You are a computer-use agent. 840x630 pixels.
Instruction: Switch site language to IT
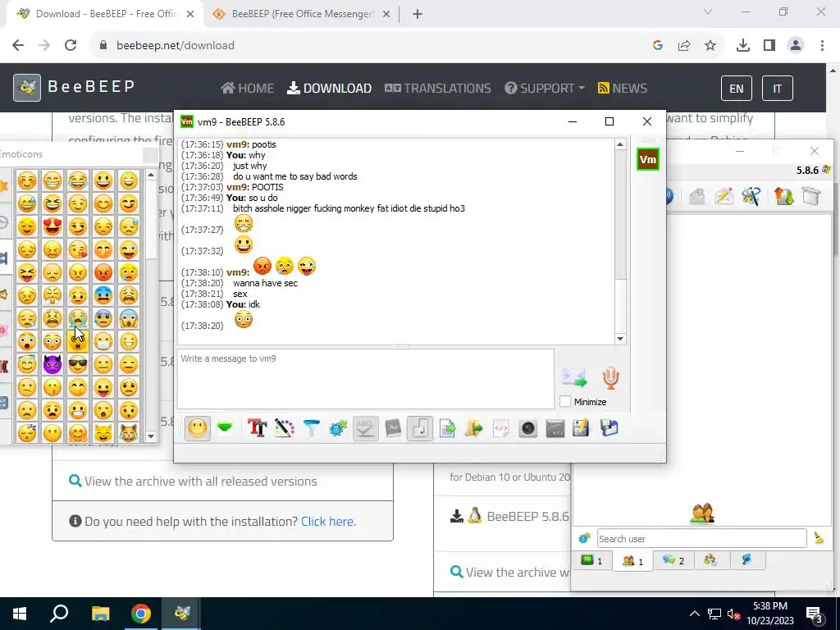(778, 89)
